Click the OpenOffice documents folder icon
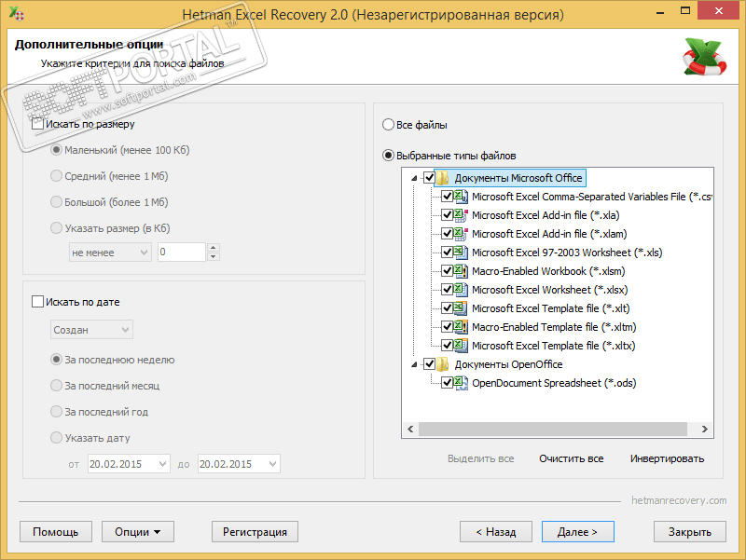The image size is (746, 560). [443, 364]
